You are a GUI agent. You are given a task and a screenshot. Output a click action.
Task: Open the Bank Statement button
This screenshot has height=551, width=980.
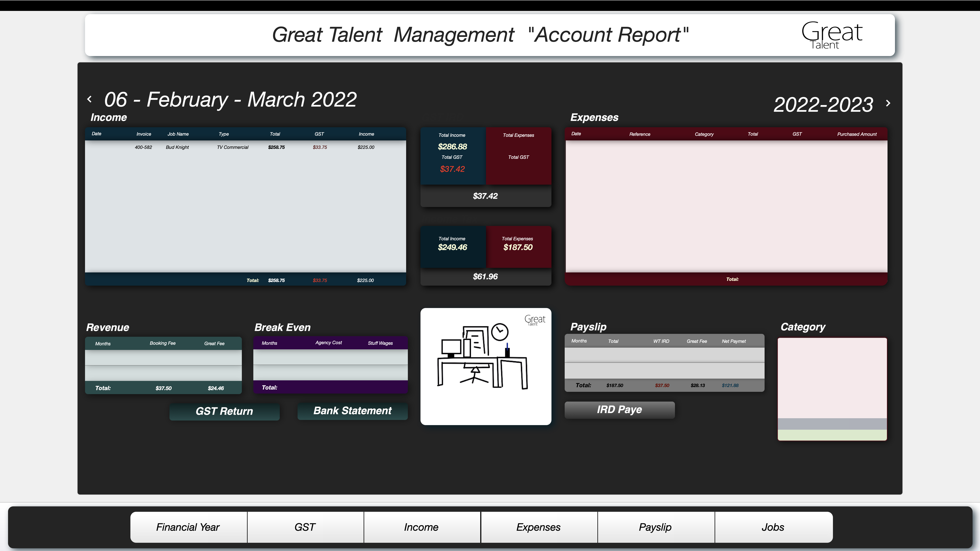[352, 411]
